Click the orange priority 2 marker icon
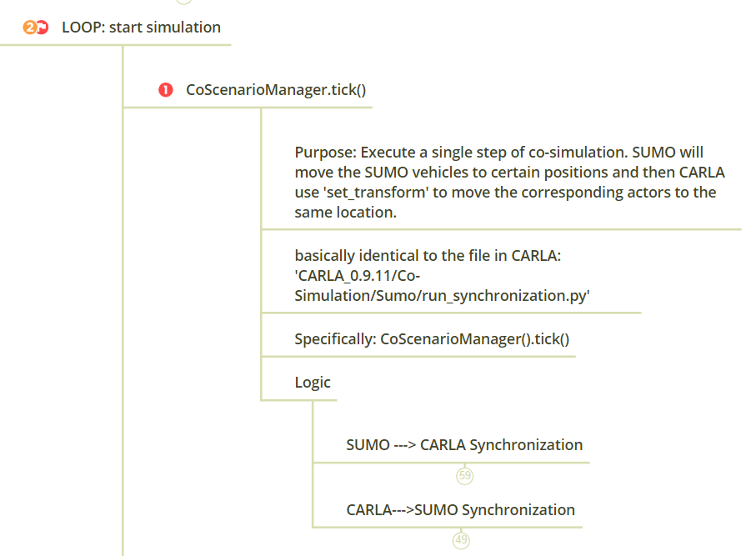Screen dimensions: 756x556 tap(29, 28)
